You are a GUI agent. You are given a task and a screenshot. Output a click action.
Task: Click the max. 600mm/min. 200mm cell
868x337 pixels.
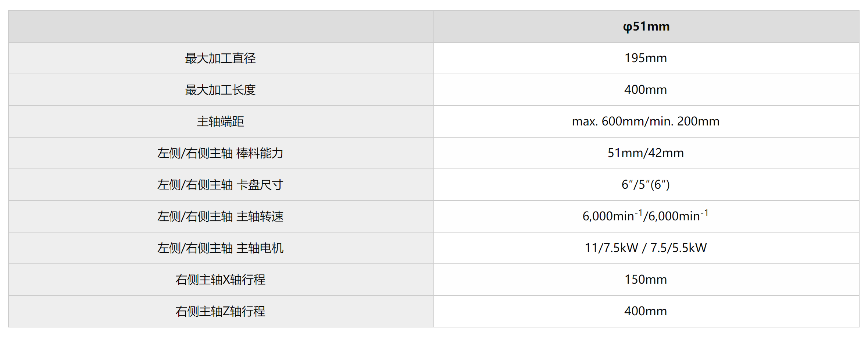coord(646,121)
